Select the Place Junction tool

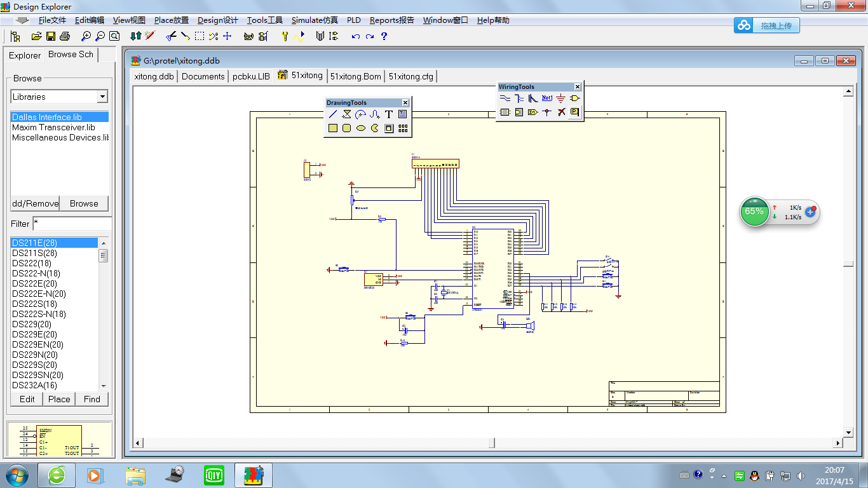(547, 112)
